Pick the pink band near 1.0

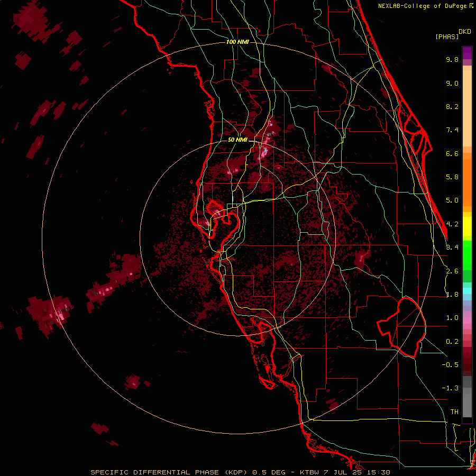(467, 321)
